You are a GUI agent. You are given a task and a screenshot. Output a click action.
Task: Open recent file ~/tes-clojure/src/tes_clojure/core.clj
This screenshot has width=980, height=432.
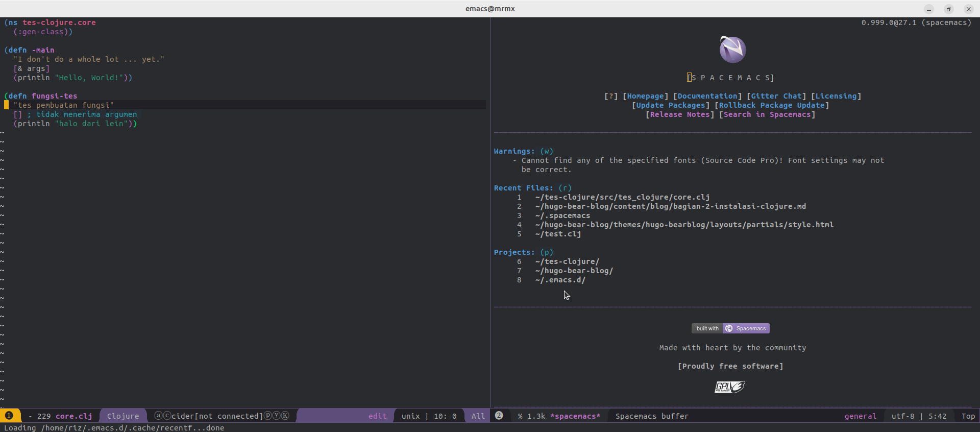(x=622, y=197)
